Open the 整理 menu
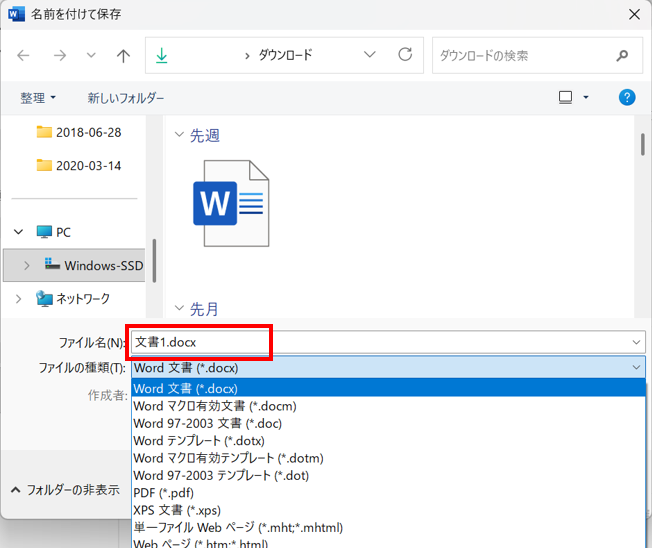The width and height of the screenshot is (652, 548). (x=38, y=98)
